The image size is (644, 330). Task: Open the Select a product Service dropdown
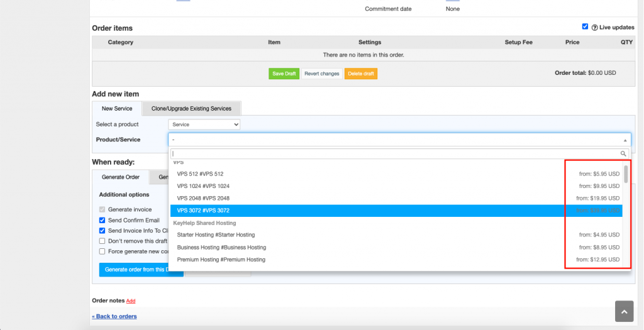204,124
